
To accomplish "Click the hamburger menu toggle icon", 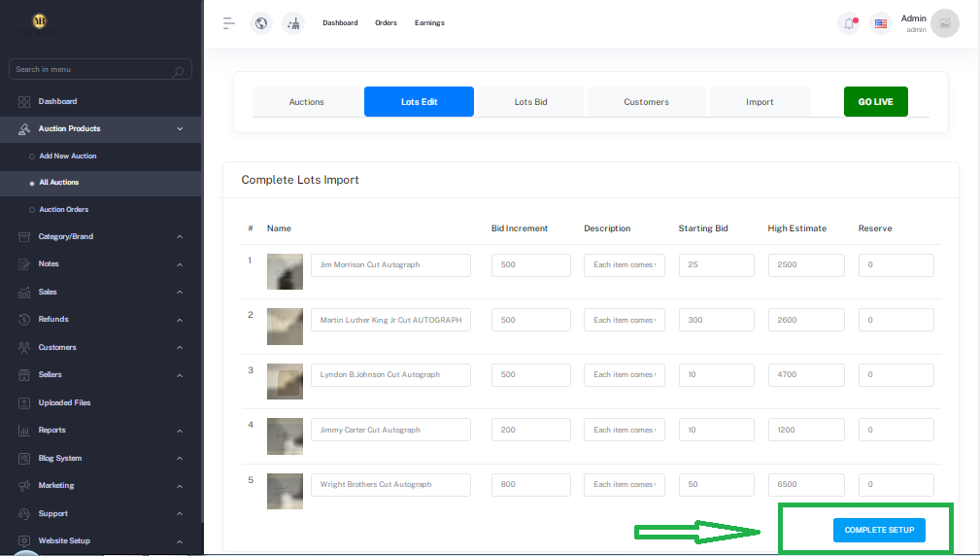I will [x=229, y=23].
